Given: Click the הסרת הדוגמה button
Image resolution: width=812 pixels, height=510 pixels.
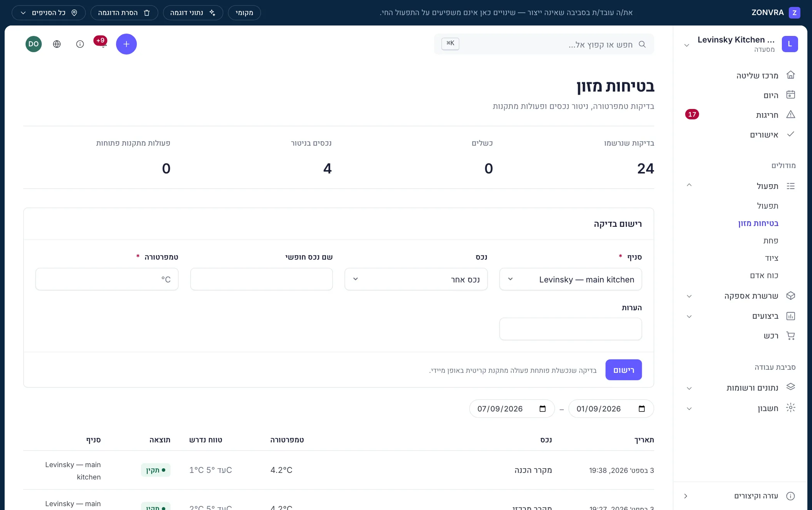Looking at the screenshot, I should point(124,13).
